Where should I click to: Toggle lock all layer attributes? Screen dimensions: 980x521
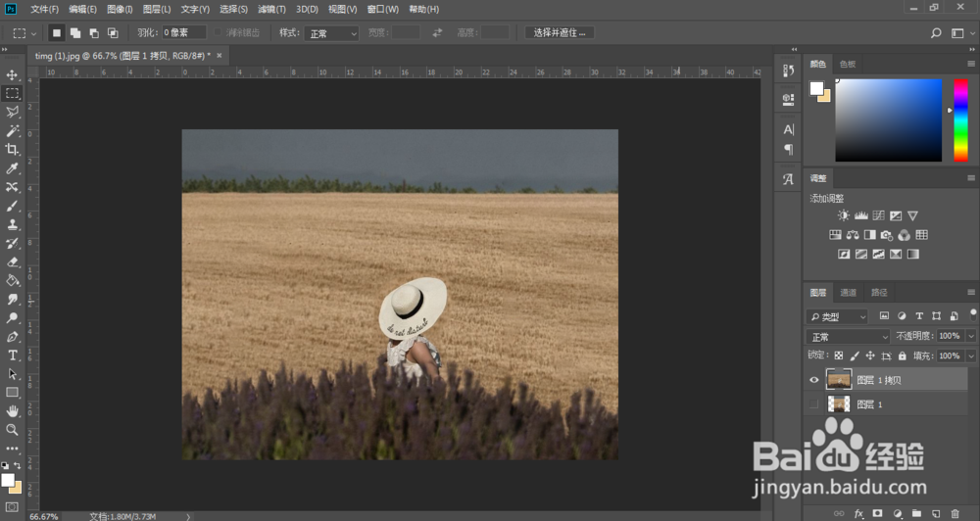[902, 355]
